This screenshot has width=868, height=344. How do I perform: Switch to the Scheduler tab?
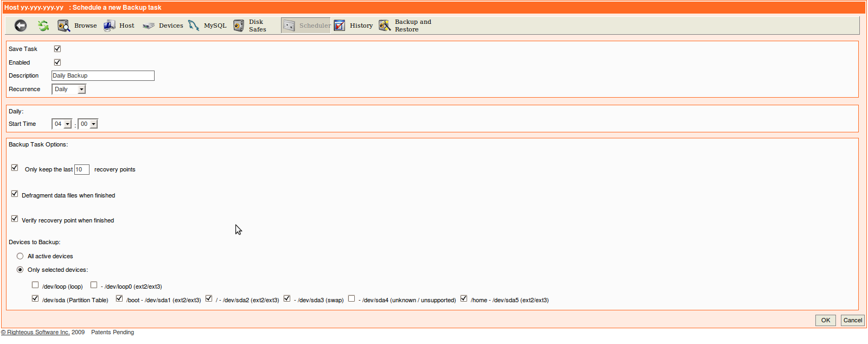(306, 26)
